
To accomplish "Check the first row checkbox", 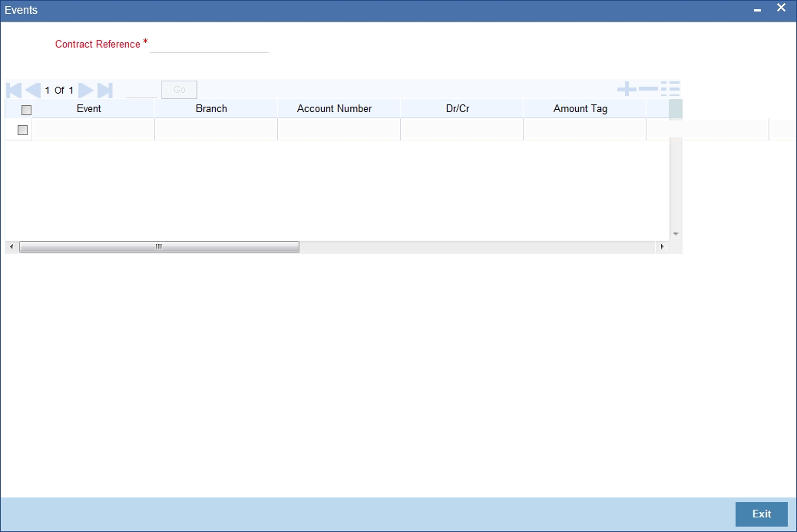I will coord(22,130).
